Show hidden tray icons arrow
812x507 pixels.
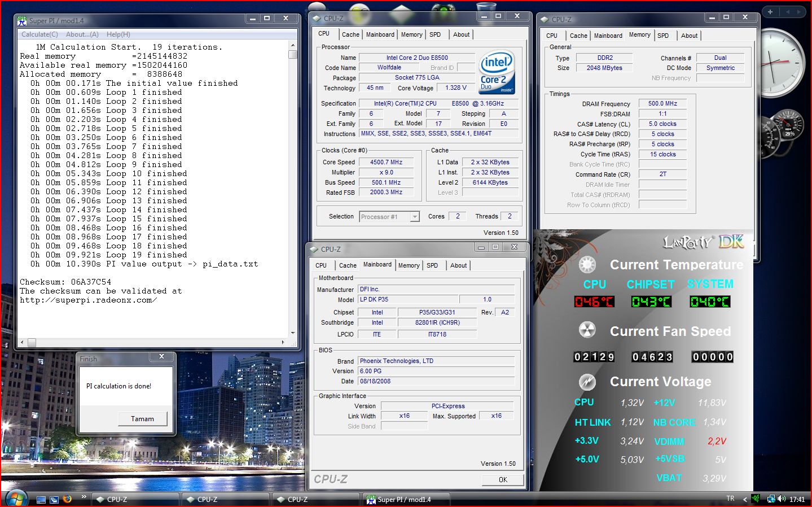pos(745,499)
